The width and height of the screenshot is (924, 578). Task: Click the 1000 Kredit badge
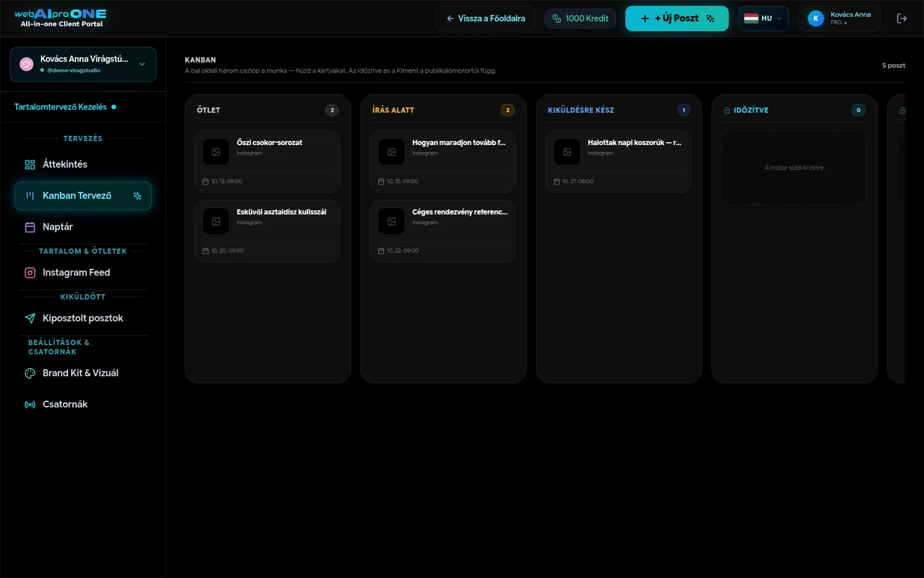[580, 18]
